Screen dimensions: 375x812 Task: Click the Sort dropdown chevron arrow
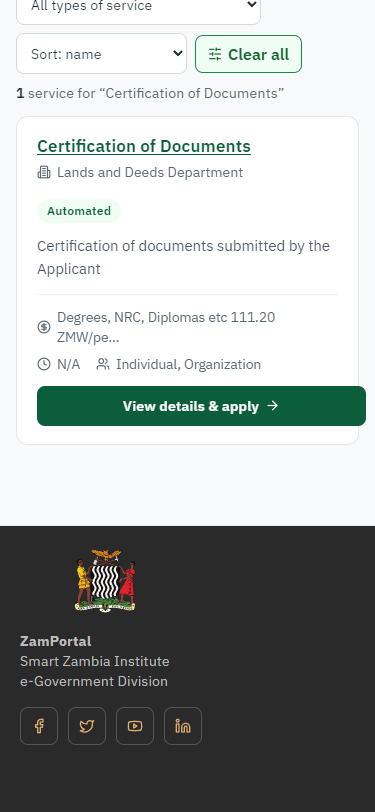point(177,53)
